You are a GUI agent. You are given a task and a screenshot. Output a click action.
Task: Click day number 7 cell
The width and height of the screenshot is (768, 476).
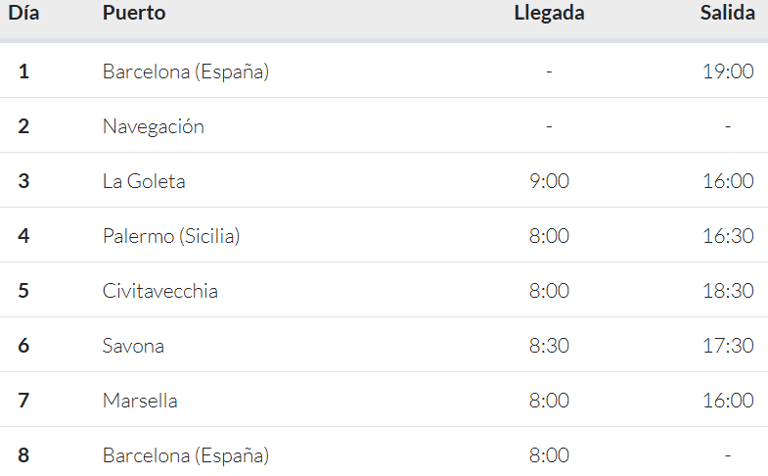coord(24,401)
